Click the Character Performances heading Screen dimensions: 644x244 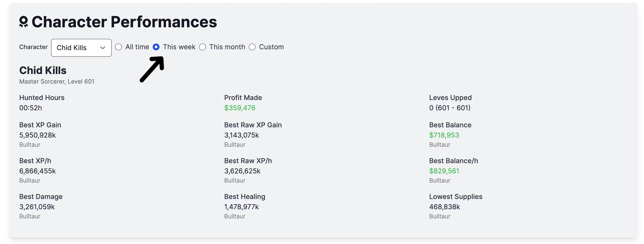(x=124, y=22)
